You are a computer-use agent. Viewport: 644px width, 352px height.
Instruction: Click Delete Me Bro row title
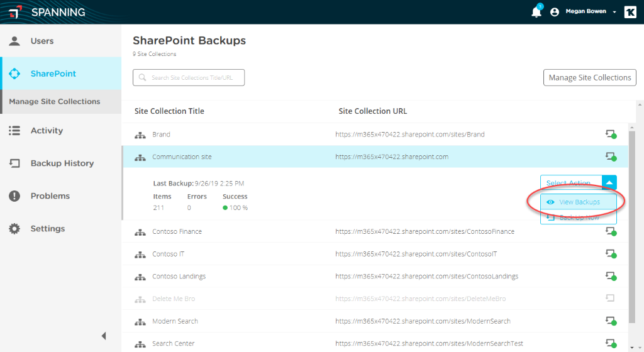coord(174,299)
